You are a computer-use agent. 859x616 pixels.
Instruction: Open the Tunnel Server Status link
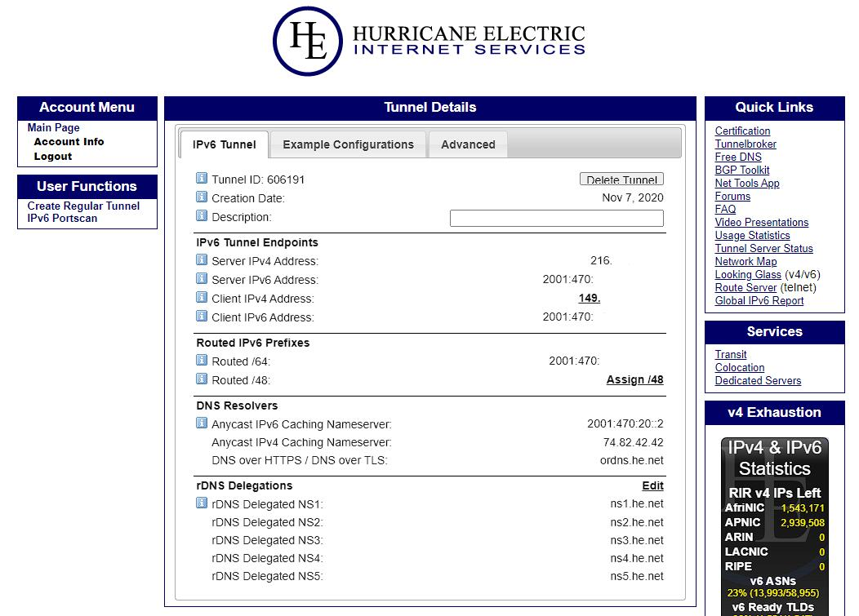pyautogui.click(x=763, y=249)
